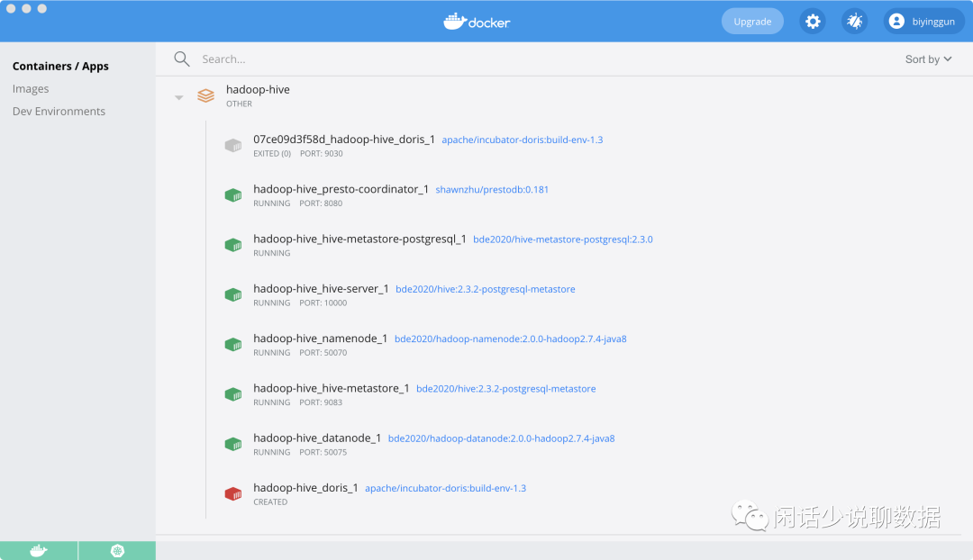The width and height of the screenshot is (973, 560).
Task: Select hadoop-hive_namenode_1 container name
Action: (x=320, y=338)
